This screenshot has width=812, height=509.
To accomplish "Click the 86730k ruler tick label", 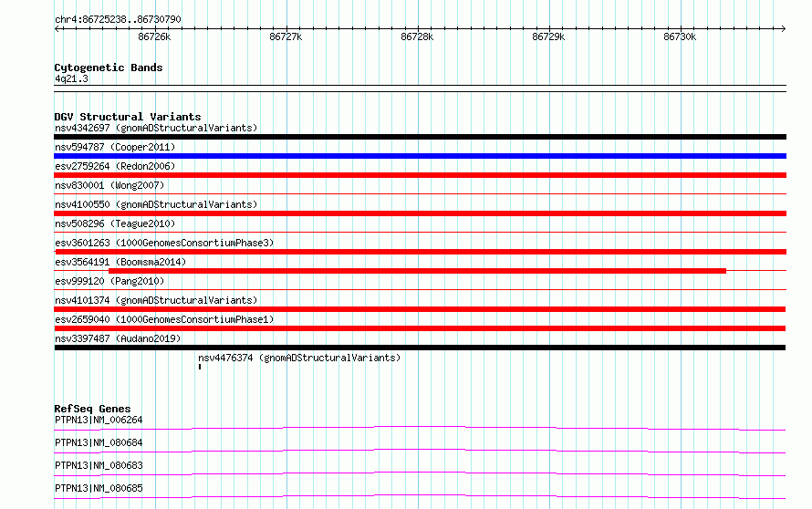I will click(x=680, y=36).
